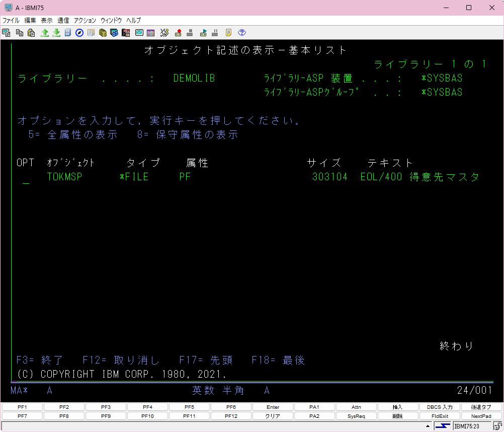Image resolution: width=504 pixels, height=432 pixels.
Task: Open the file cabinet data transfer icon
Action: pyautogui.click(x=68, y=33)
